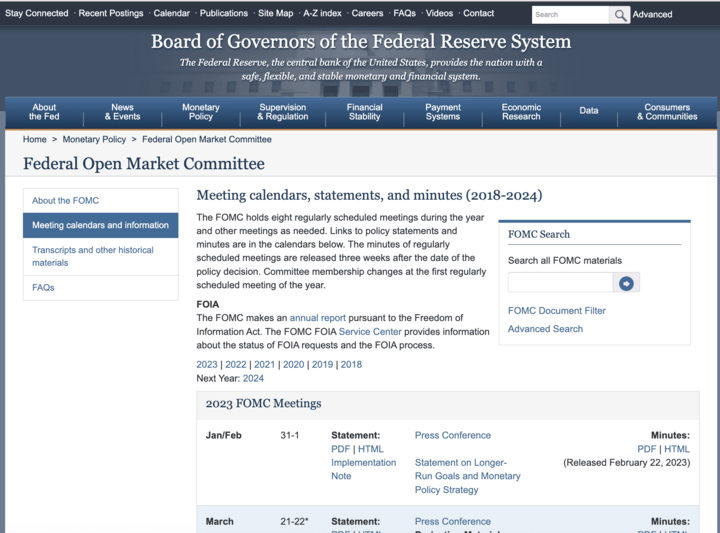This screenshot has height=533, width=720.
Task: Open Advanced Search in FOMC Search panel
Action: point(545,329)
